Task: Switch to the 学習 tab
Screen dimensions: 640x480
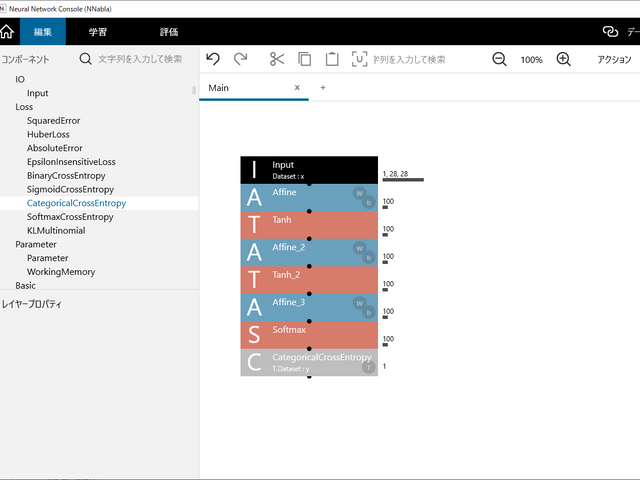Action: [x=98, y=32]
